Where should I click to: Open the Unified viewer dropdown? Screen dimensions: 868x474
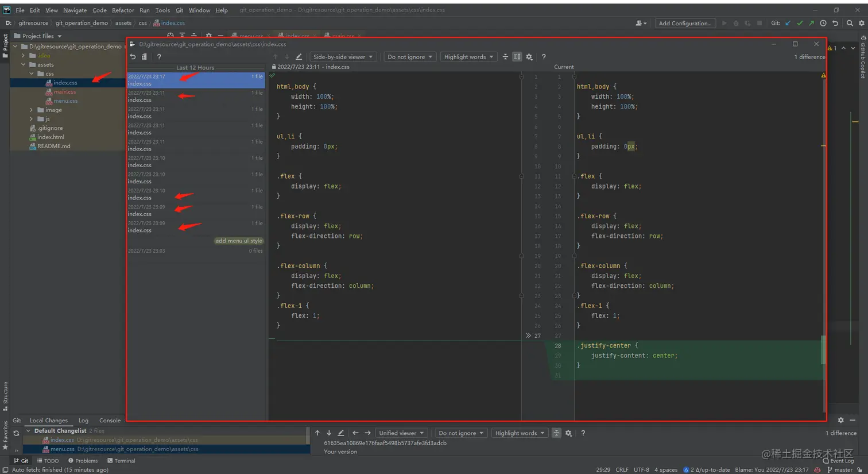(401, 433)
